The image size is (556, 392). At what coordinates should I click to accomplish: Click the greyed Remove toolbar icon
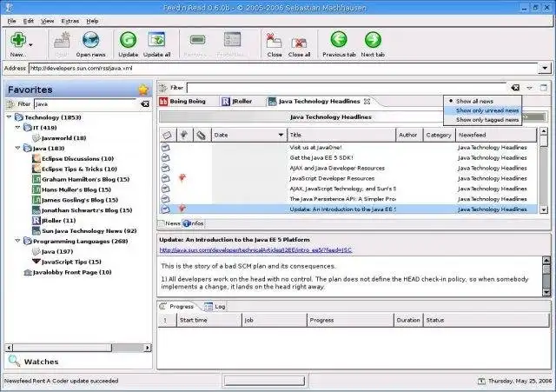197,40
